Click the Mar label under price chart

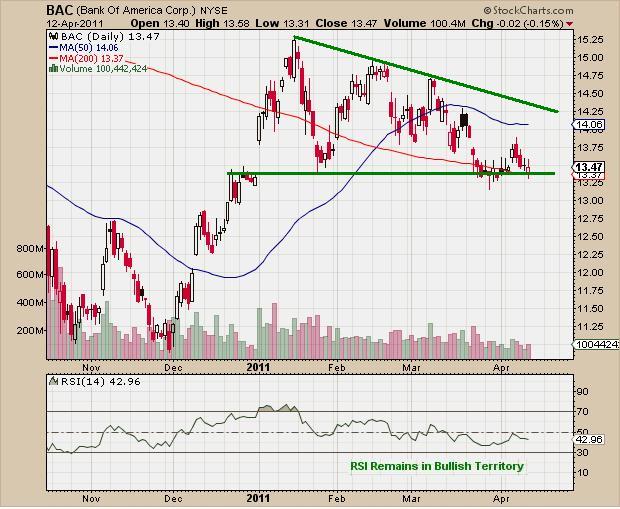click(x=412, y=367)
